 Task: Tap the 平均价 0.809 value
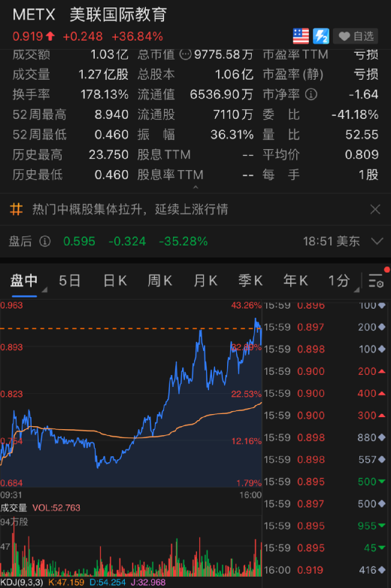pyautogui.click(x=362, y=154)
